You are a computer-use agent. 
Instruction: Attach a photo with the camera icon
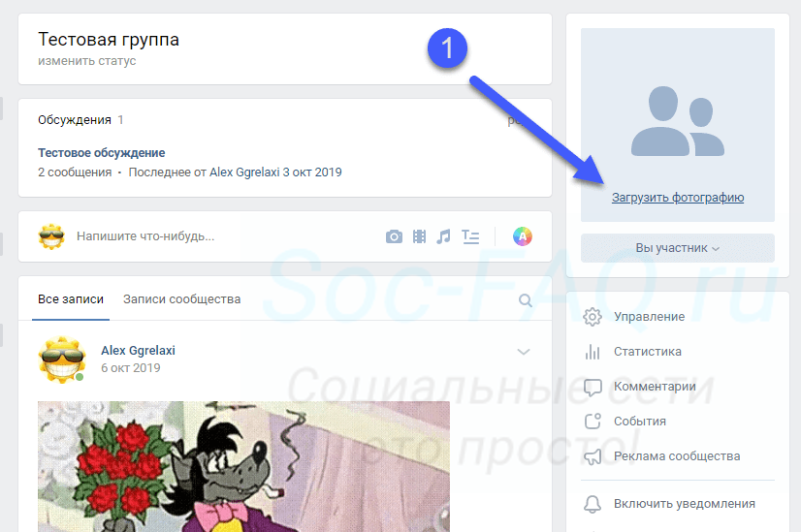(394, 236)
